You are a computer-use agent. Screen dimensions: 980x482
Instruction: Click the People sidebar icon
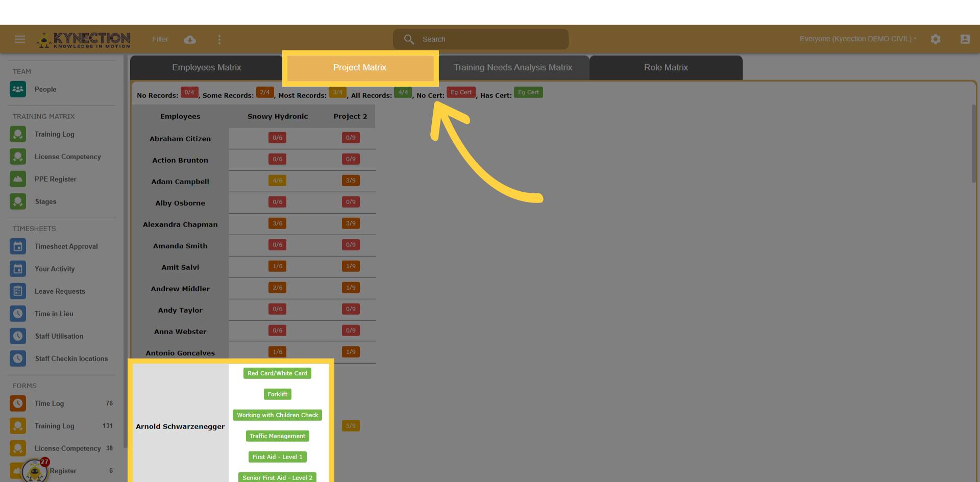click(18, 89)
